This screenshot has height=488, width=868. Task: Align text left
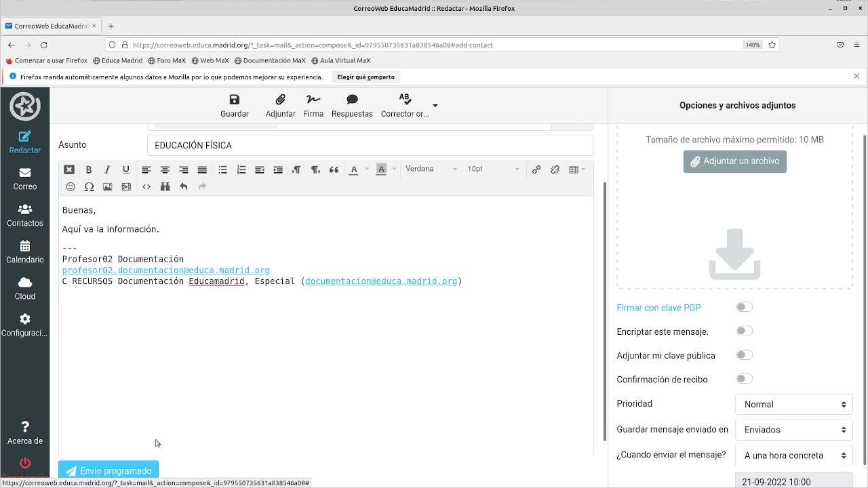[x=146, y=169]
